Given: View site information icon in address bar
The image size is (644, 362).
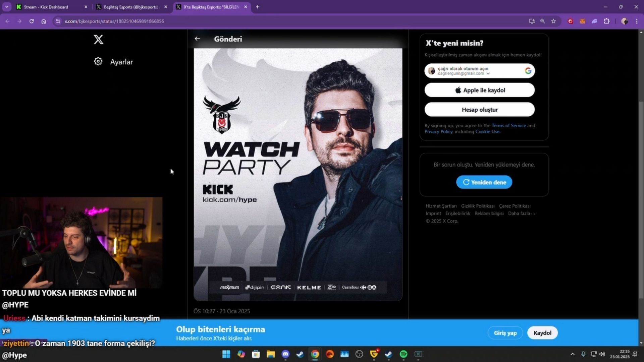Looking at the screenshot, I should (58, 21).
